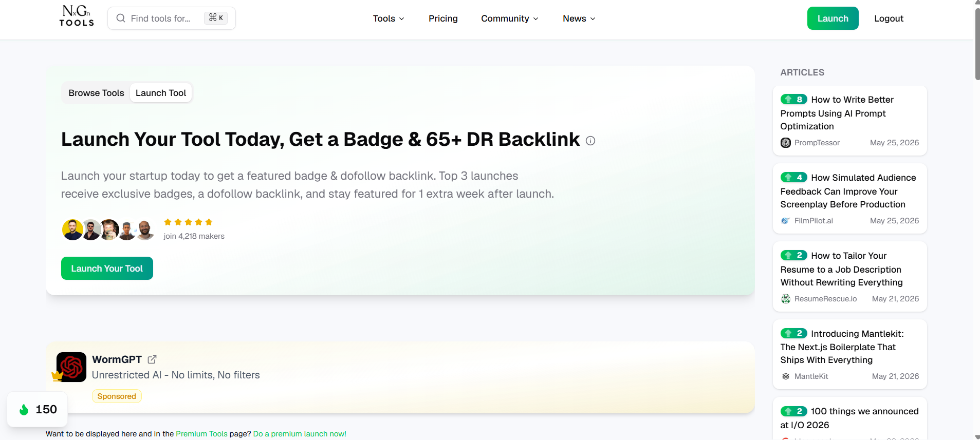Upvote the 100 things we announced article
Viewport: 980px width, 440px height.
pos(793,411)
